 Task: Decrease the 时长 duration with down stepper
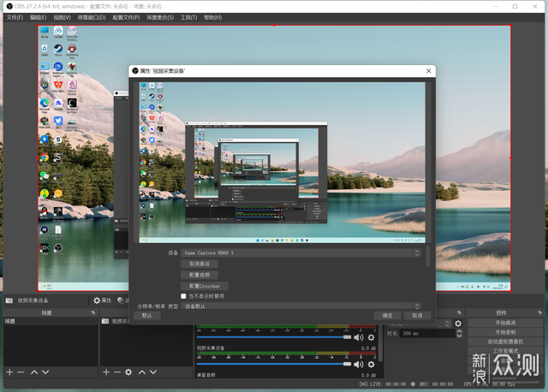pos(459,336)
